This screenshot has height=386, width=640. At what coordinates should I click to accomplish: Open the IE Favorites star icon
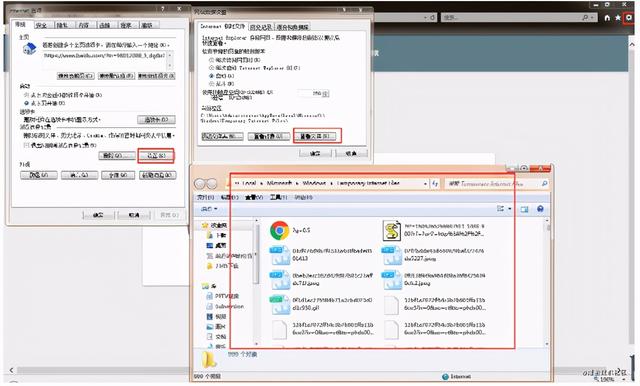(618, 18)
